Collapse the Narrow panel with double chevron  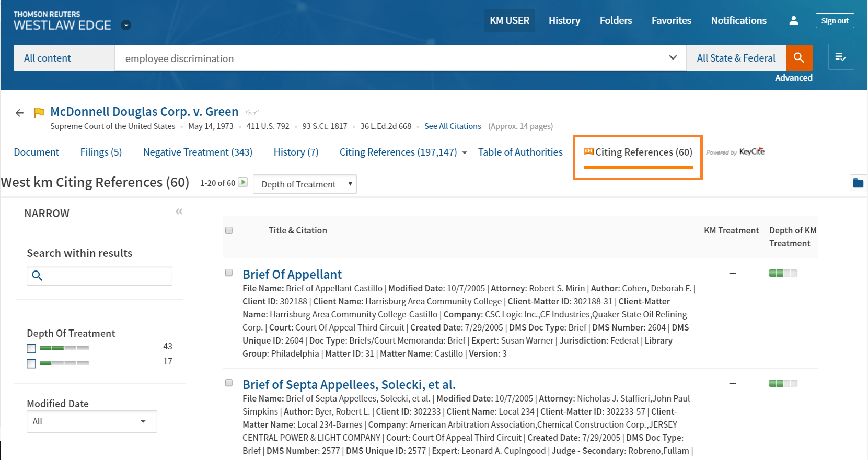(179, 211)
